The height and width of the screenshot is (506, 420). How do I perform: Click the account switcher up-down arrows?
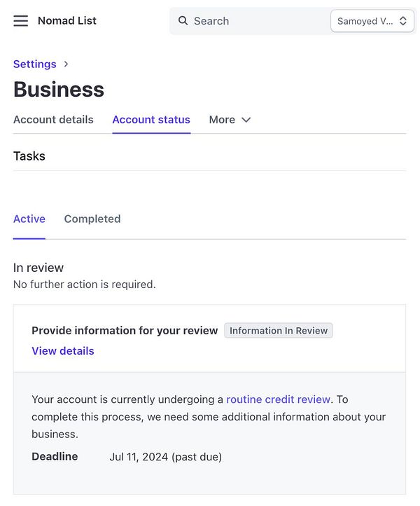point(402,21)
